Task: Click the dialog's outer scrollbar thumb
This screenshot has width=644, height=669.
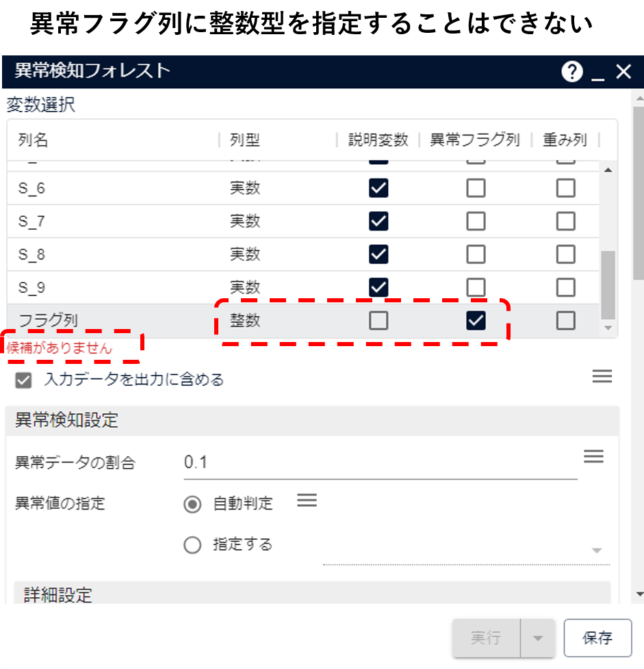Action: tap(639, 193)
